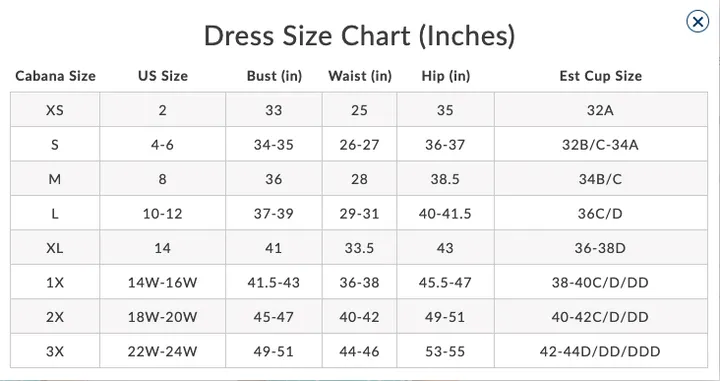Click the 32B/C-34A cup size cell
720x381 pixels.
click(601, 144)
